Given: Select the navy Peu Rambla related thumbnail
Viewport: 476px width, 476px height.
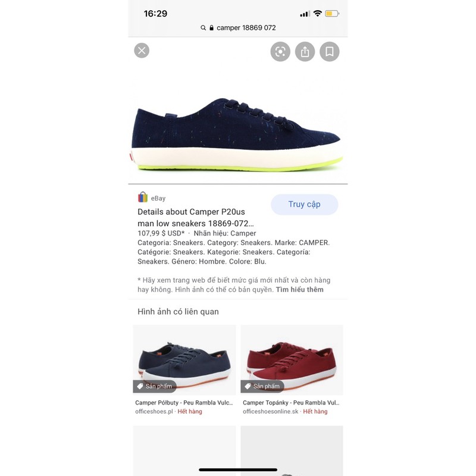Looking at the screenshot, I should click(x=184, y=360).
